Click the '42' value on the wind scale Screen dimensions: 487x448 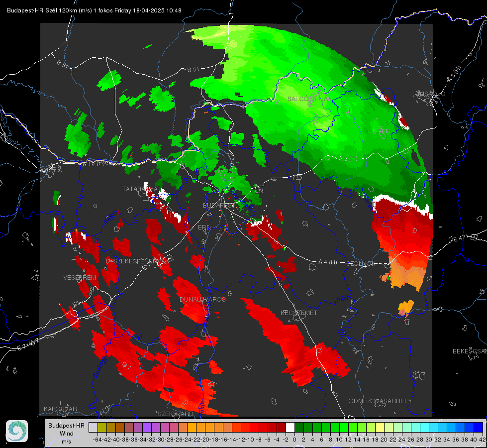(483, 440)
